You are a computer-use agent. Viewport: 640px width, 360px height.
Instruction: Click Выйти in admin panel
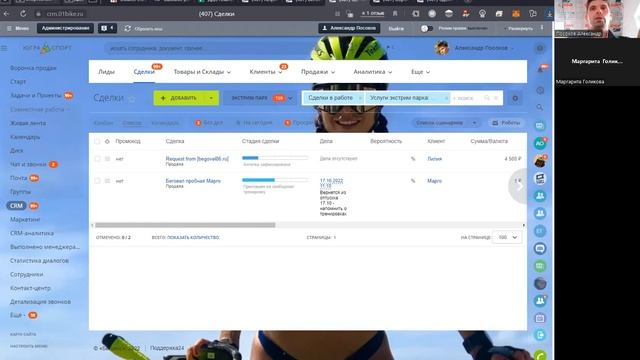[396, 29]
